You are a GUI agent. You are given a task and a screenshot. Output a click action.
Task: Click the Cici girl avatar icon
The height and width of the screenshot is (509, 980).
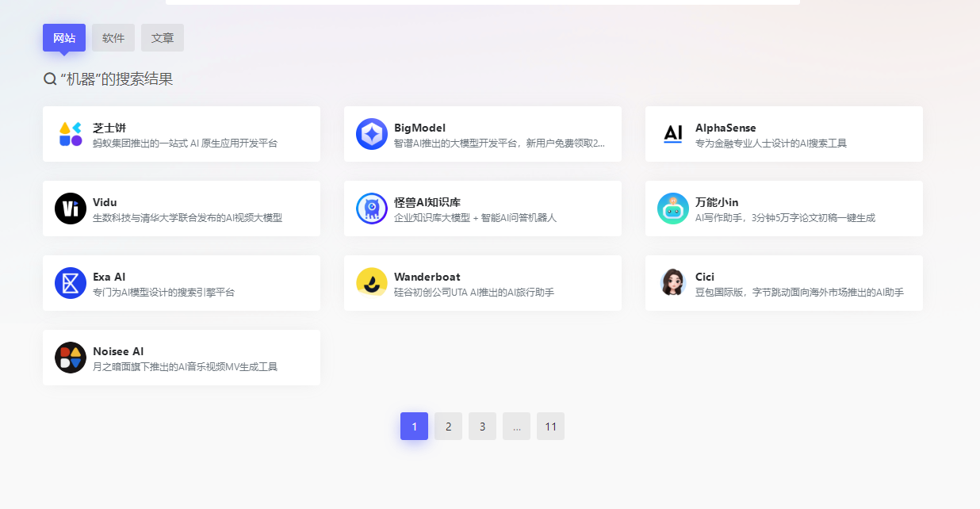coord(673,283)
